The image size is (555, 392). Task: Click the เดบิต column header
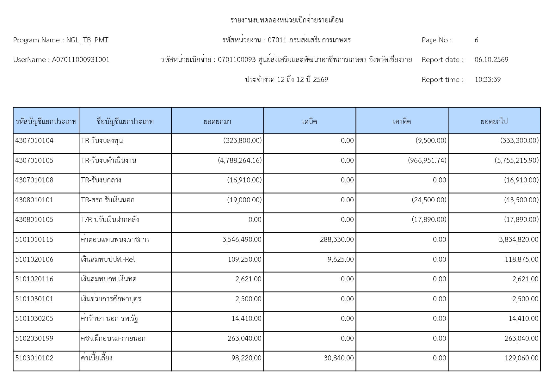point(310,121)
